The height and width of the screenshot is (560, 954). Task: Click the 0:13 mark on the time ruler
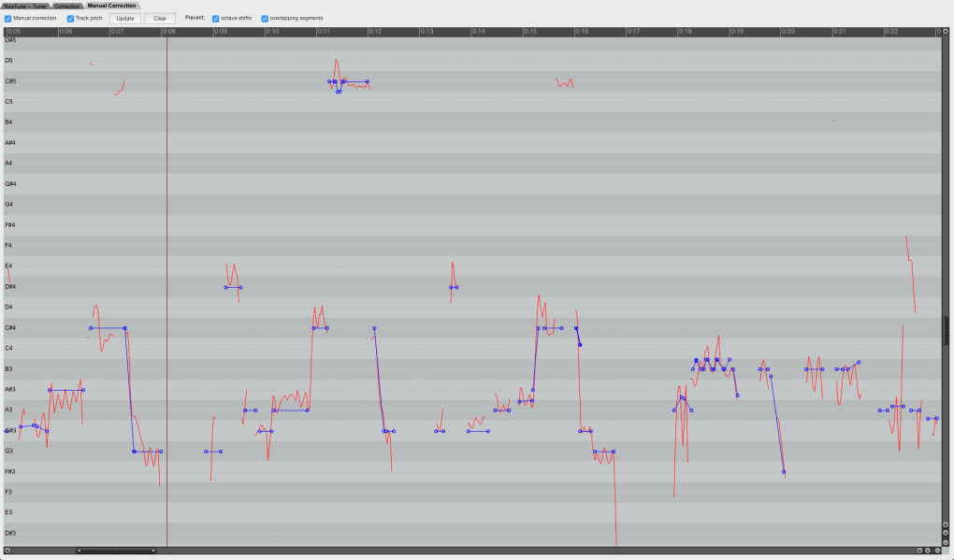426,31
